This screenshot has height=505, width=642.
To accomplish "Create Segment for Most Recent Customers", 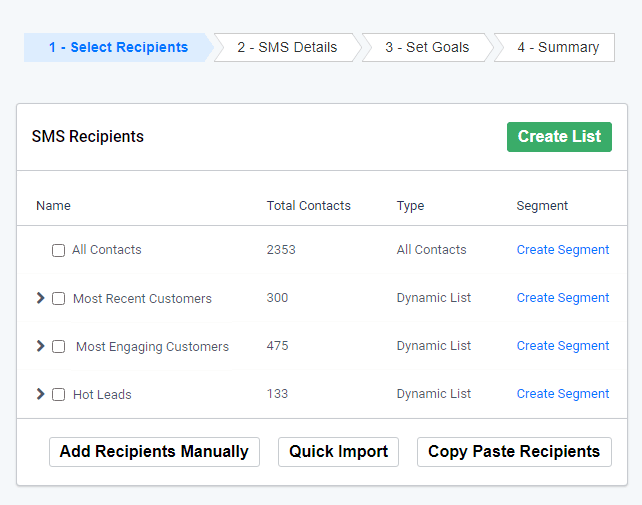I will tap(563, 298).
